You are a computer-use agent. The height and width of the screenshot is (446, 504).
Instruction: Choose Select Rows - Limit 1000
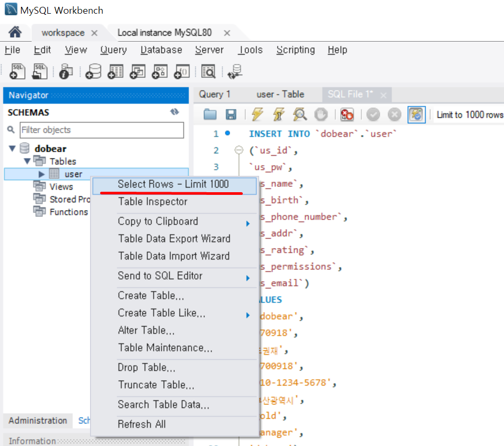[174, 185]
